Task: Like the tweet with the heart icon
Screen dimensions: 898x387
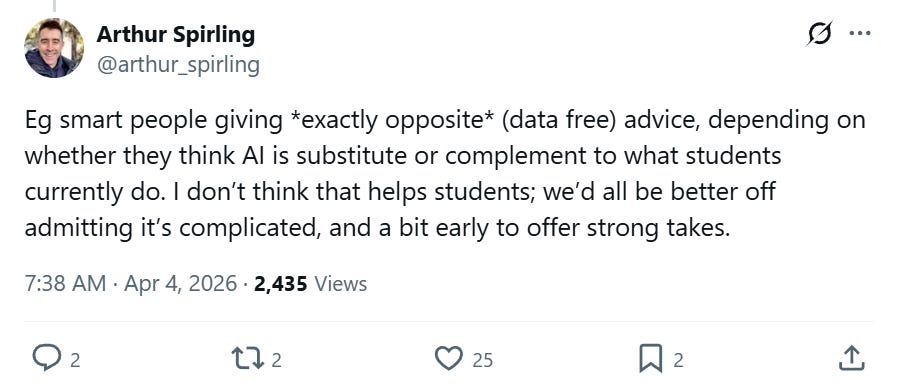Action: 448,359
